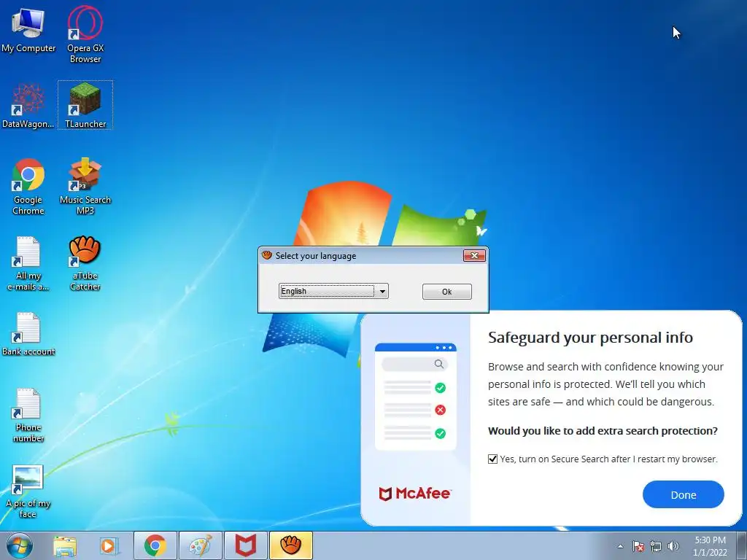This screenshot has width=747, height=560.
Task: Open Windows Explorer from the taskbar
Action: pyautogui.click(x=65, y=545)
